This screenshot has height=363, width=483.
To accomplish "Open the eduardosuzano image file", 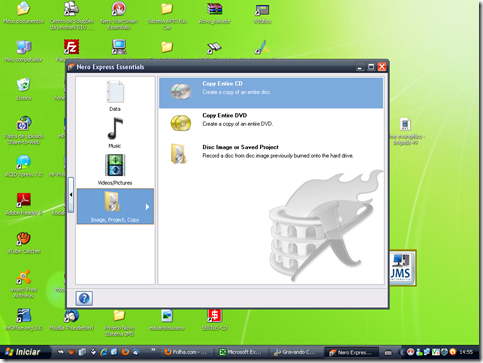I will tap(167, 319).
